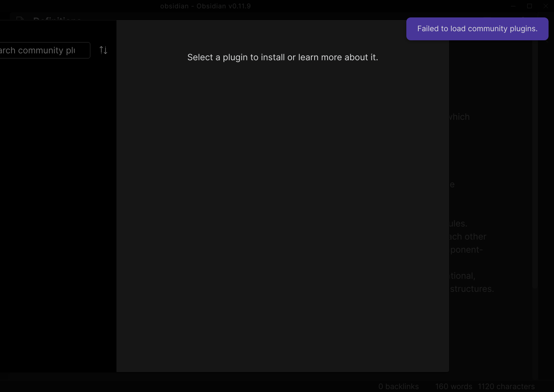Click the sort order arrows icon
The image size is (554, 392).
[103, 50]
